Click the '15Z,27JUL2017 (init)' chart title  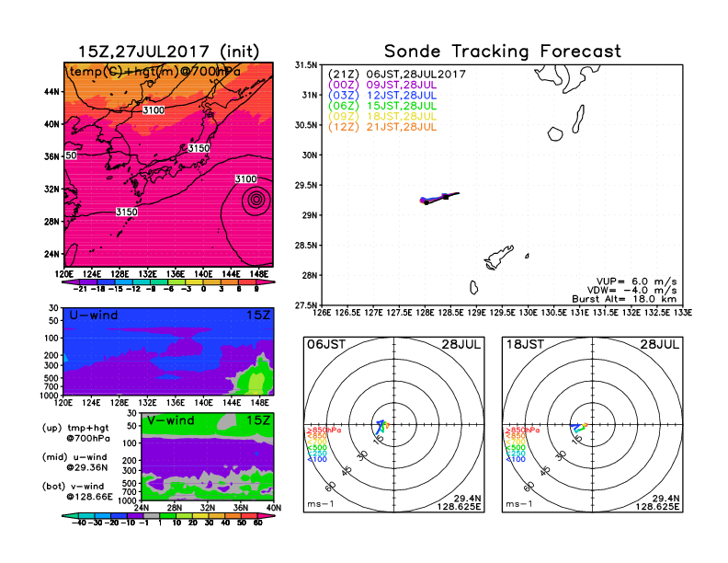coord(168,52)
